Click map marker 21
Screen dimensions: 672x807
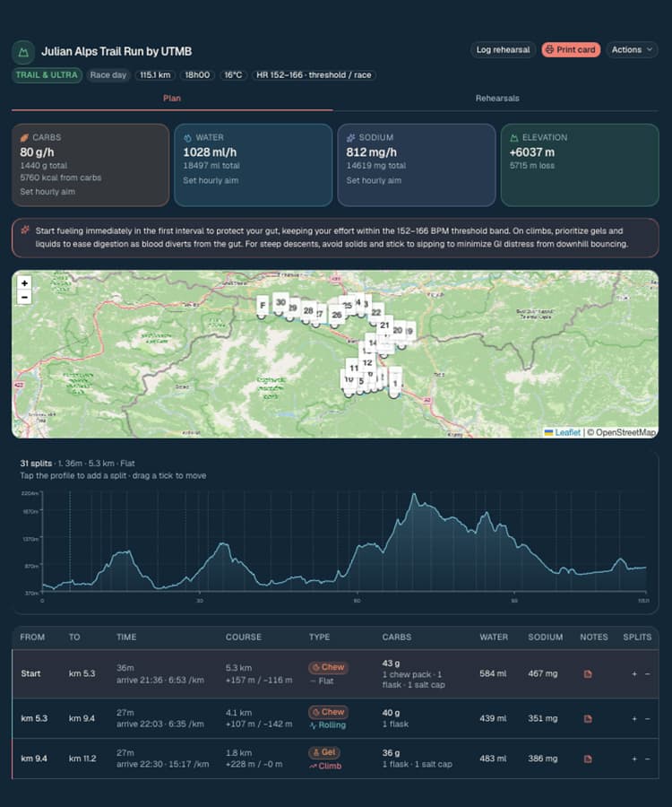[384, 325]
